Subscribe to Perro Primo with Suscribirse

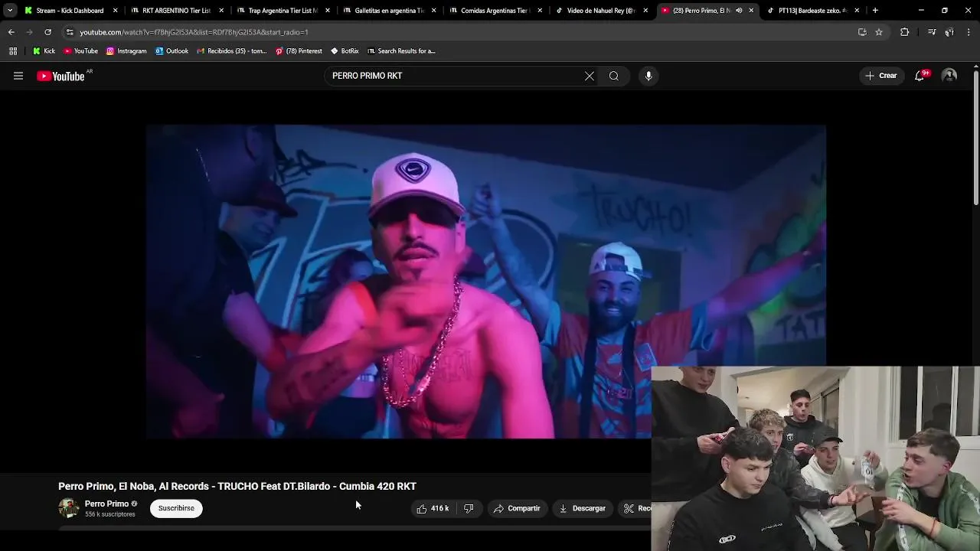pos(176,508)
